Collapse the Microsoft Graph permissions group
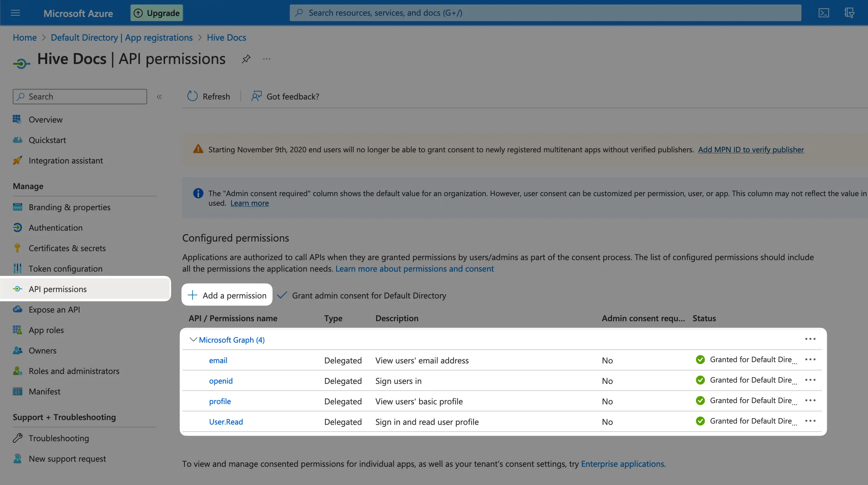This screenshot has width=868, height=485. pyautogui.click(x=193, y=339)
